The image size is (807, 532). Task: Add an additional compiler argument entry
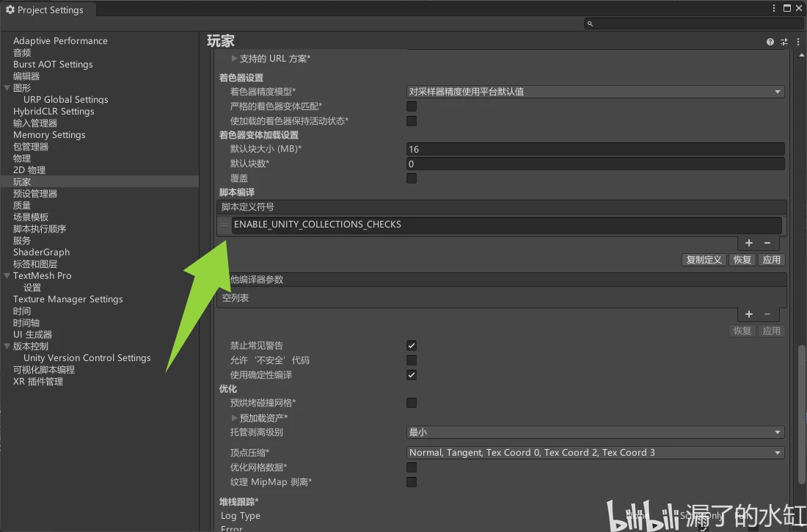click(749, 313)
